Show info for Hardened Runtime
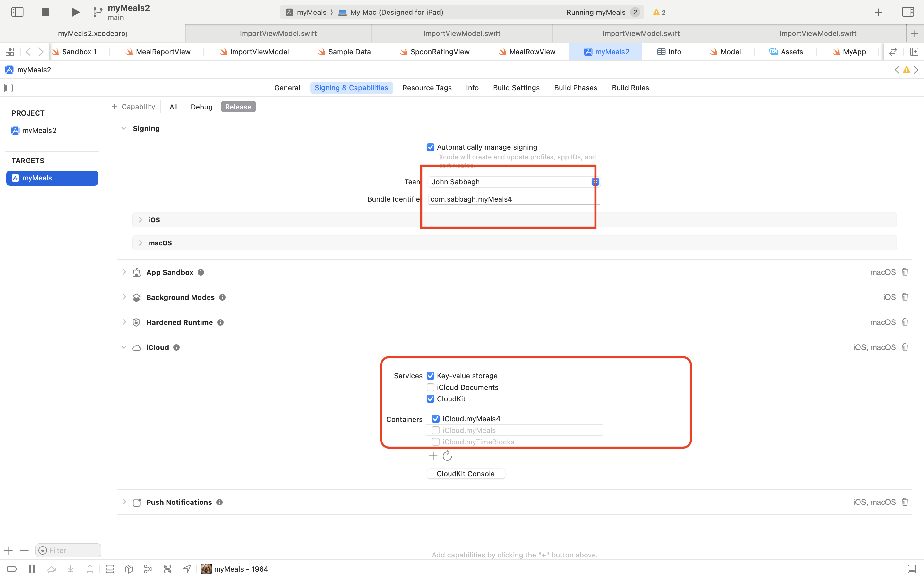Viewport: 924px width, 578px height. click(x=220, y=322)
